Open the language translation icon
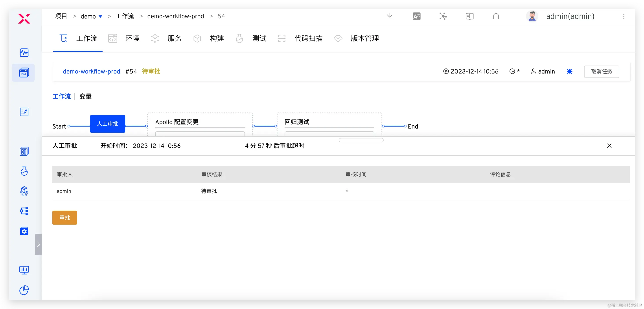This screenshot has width=644, height=309. (416, 17)
